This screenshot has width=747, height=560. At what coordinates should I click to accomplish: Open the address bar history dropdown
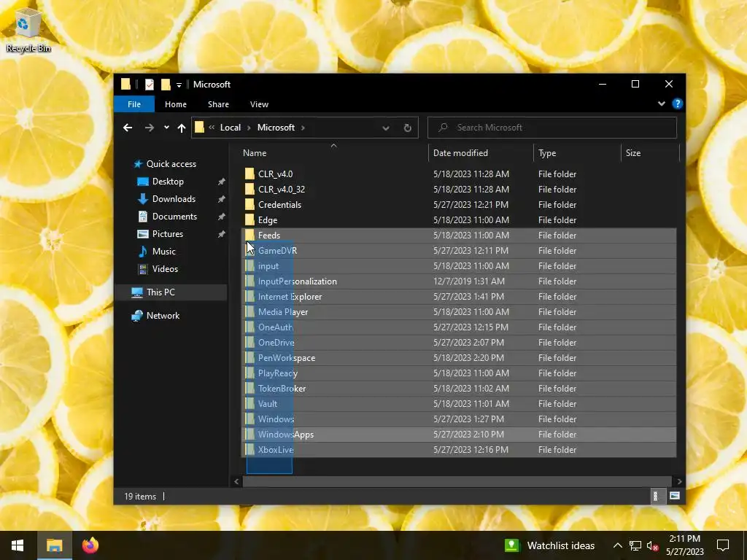pos(386,128)
